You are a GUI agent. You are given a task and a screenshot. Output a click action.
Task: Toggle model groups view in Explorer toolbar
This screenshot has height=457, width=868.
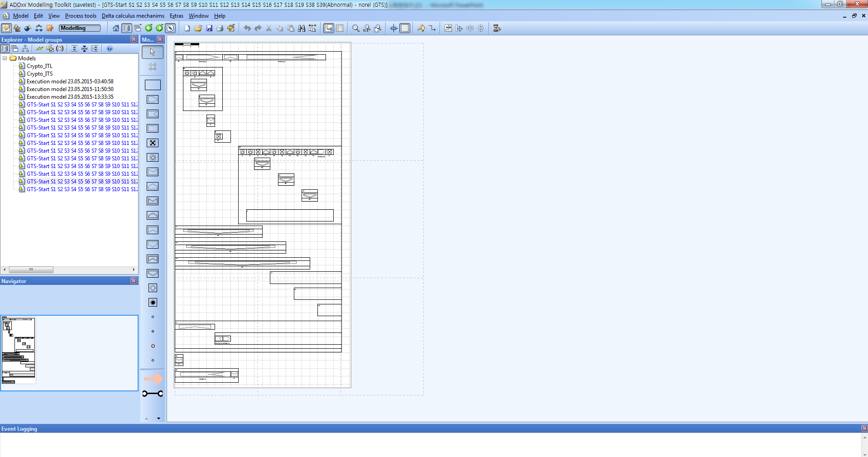[5, 48]
